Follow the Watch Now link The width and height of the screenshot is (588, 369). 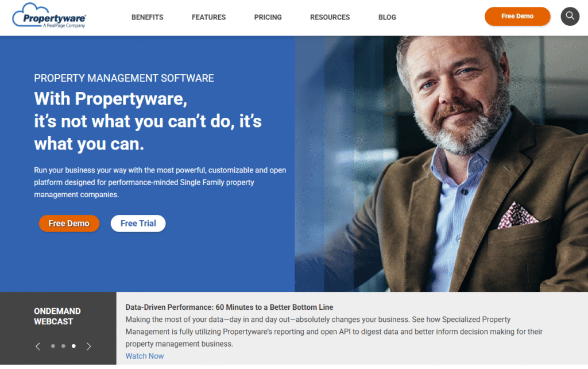click(x=144, y=356)
